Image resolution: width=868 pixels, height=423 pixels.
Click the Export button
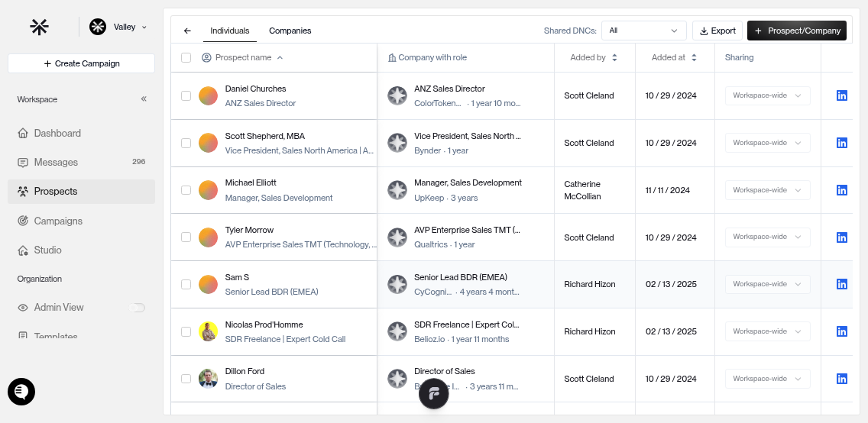click(x=717, y=31)
